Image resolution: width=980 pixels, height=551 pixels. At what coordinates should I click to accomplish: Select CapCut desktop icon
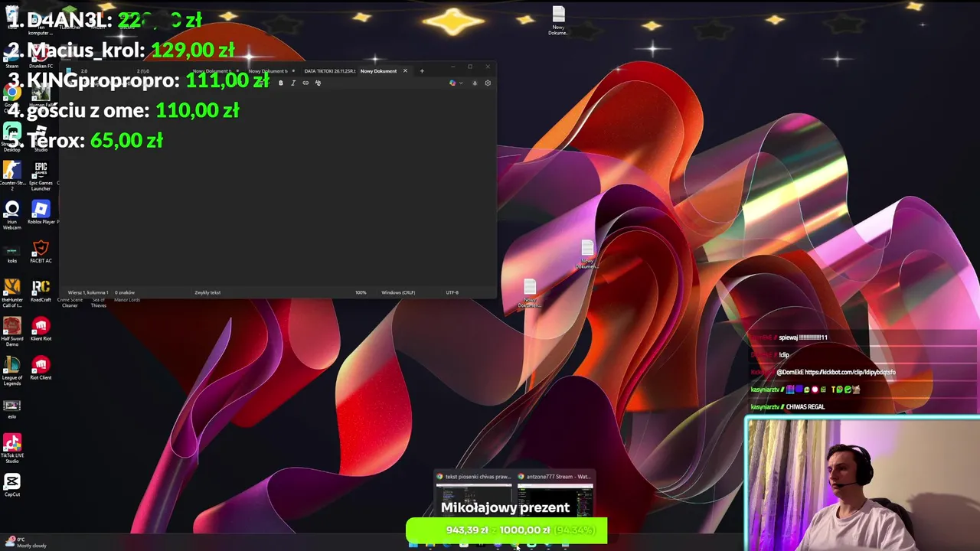pyautogui.click(x=12, y=485)
